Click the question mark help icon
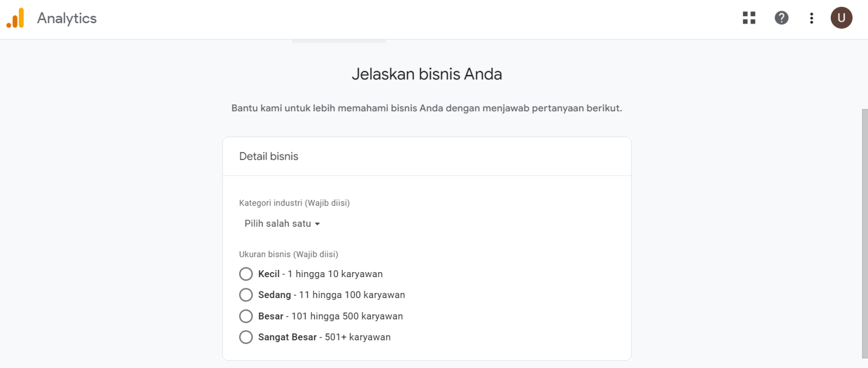This screenshot has width=868, height=368. click(x=782, y=17)
